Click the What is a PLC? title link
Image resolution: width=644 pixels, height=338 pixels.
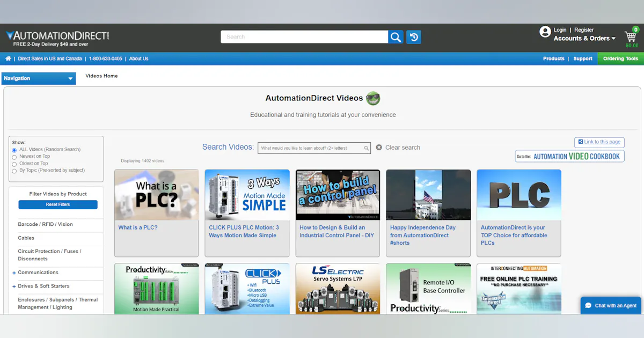click(x=138, y=227)
